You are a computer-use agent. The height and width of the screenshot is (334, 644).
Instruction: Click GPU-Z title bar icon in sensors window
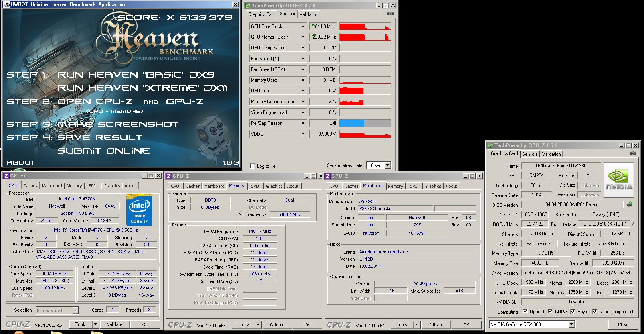pos(248,6)
